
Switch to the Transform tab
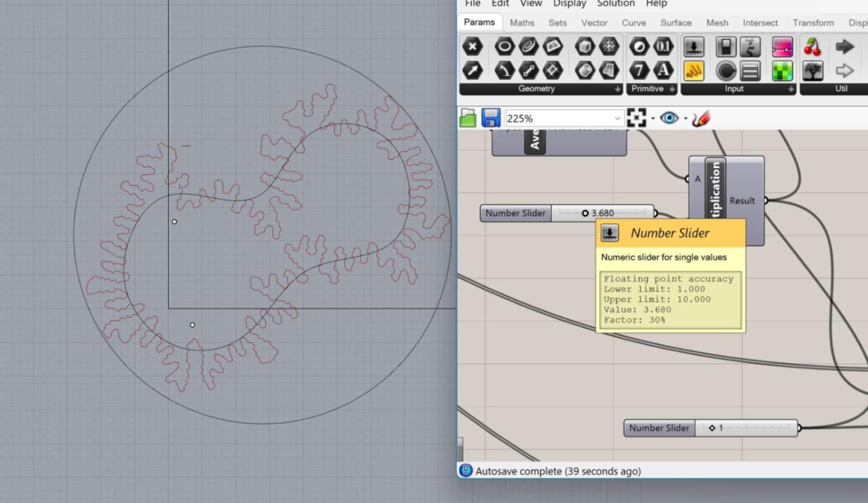point(813,23)
